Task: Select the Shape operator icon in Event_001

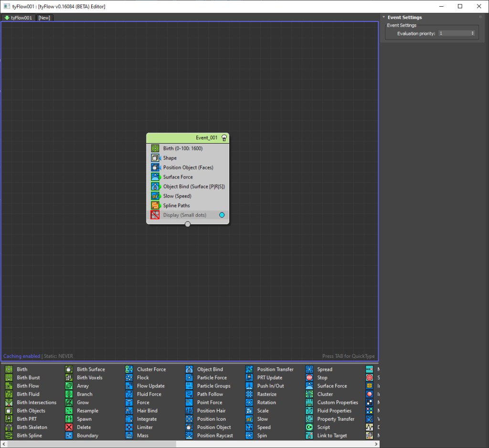Action: 155,158
